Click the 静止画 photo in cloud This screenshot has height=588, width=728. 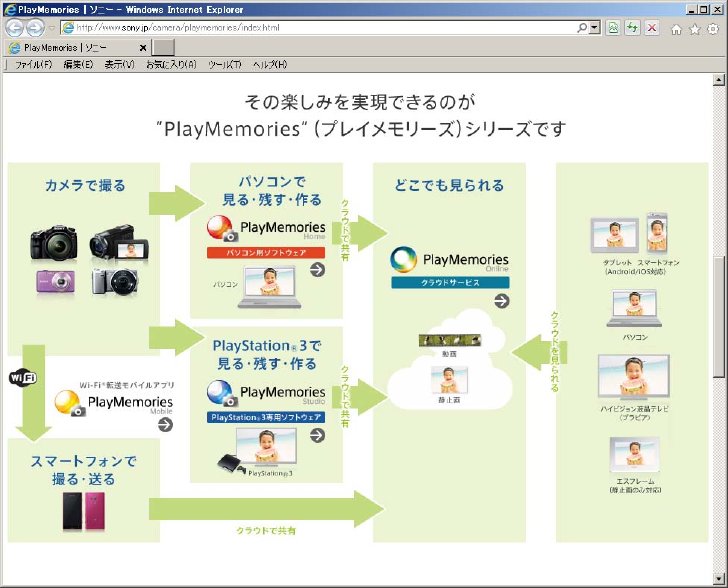[449, 379]
